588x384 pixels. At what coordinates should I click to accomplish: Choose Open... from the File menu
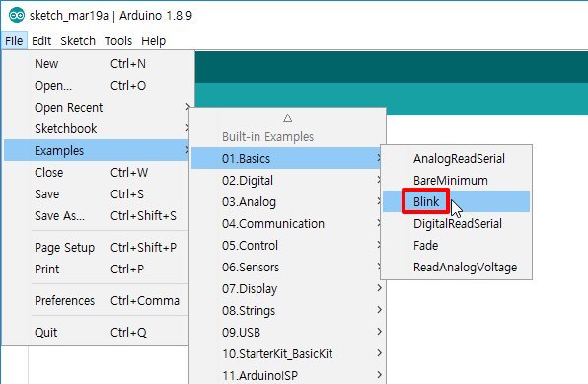(97, 86)
